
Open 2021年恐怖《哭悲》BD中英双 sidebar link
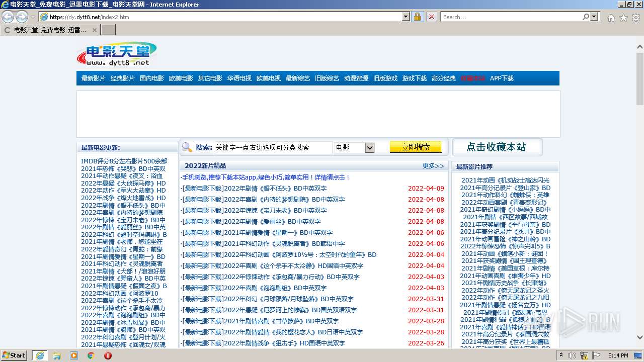point(123,169)
